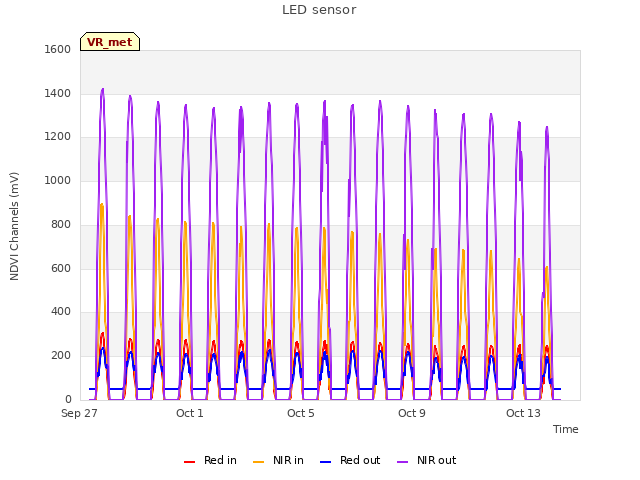This screenshot has width=640, height=480.
Task: Toggle the NIR out legend entry
Action: (x=427, y=460)
